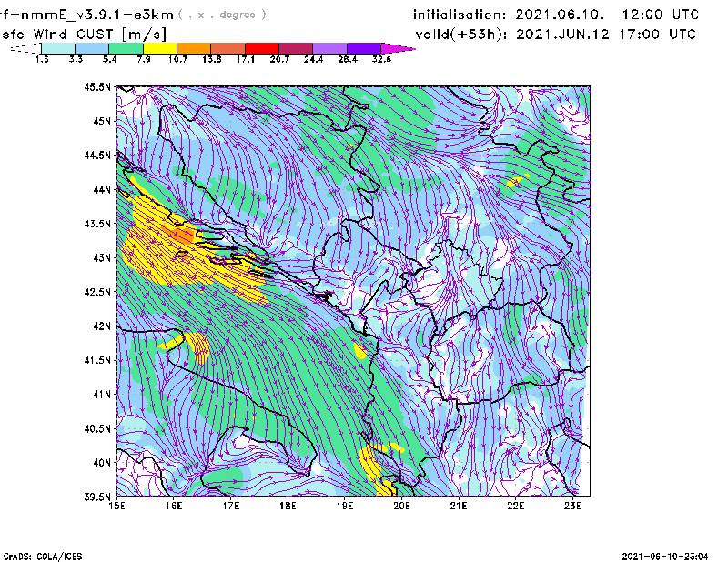Choose the yellow legend color swatch
Image resolution: width=728 pixels, height=562 pixels.
160,48
